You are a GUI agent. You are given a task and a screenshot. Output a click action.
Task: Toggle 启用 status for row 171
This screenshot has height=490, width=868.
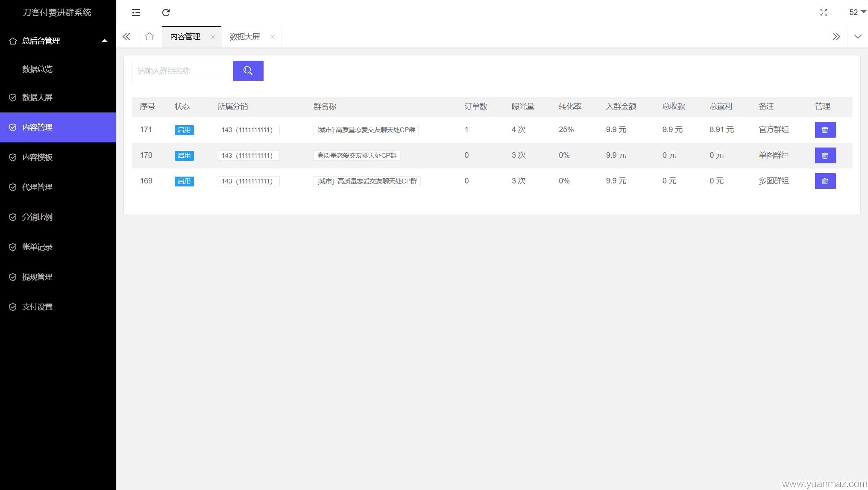click(184, 130)
